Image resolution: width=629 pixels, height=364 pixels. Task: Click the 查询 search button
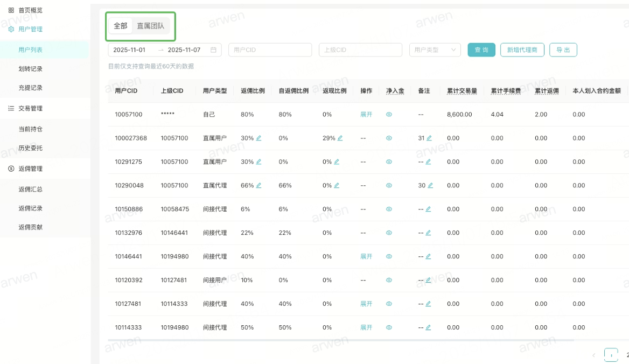pos(481,50)
